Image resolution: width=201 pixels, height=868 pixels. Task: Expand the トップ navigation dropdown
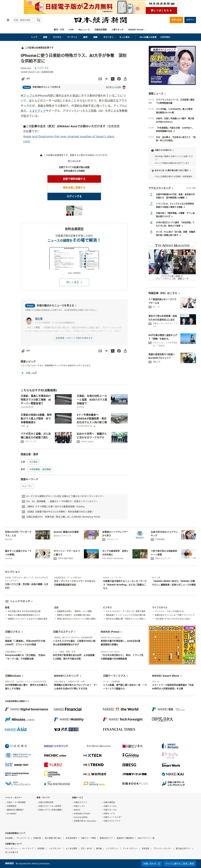(35, 37)
